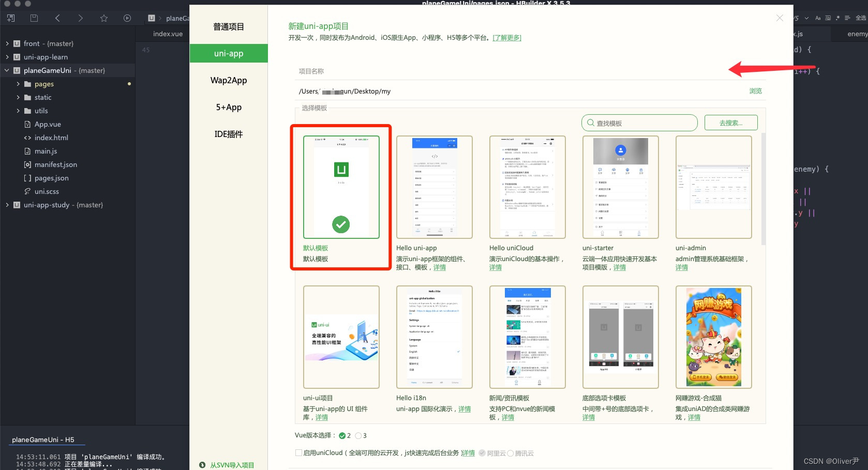Expand the front project tree
Screen dimensions: 868x470
(7, 43)
